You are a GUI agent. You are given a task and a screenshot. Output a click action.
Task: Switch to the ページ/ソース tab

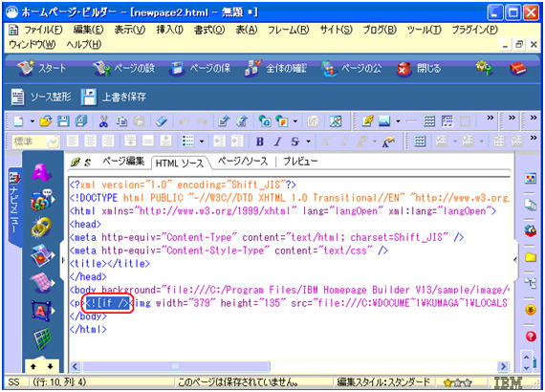click(x=243, y=162)
